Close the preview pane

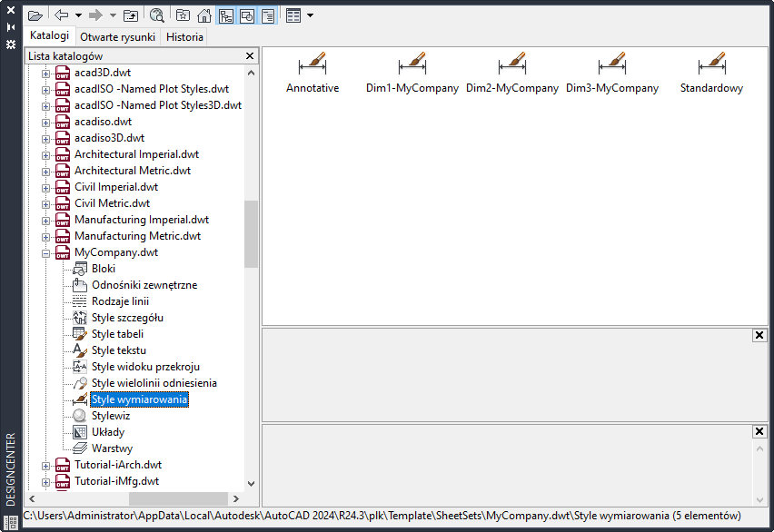click(x=759, y=336)
